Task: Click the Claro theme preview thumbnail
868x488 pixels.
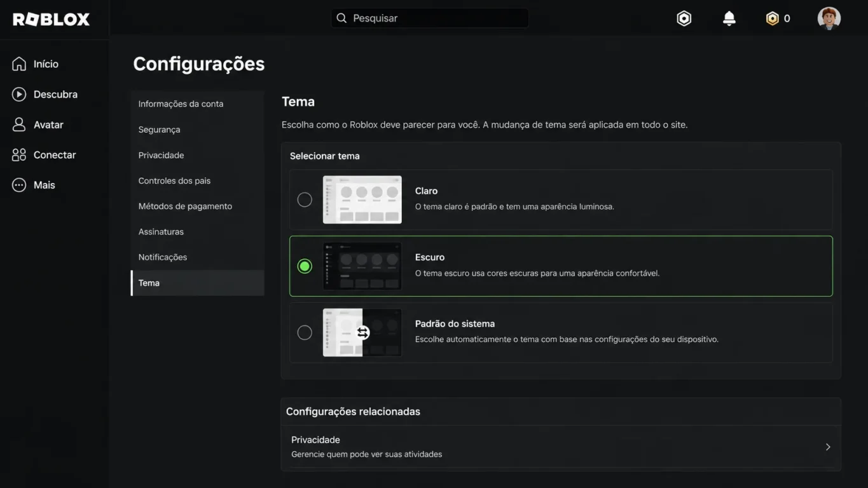Action: [362, 200]
